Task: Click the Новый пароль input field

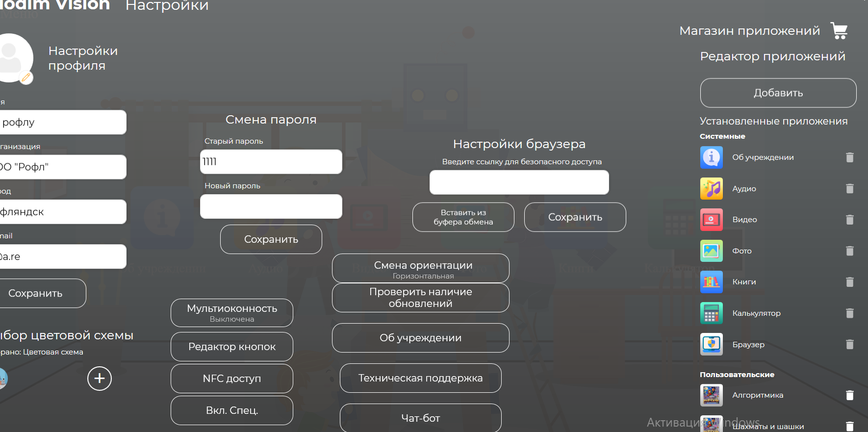Action: (x=271, y=206)
